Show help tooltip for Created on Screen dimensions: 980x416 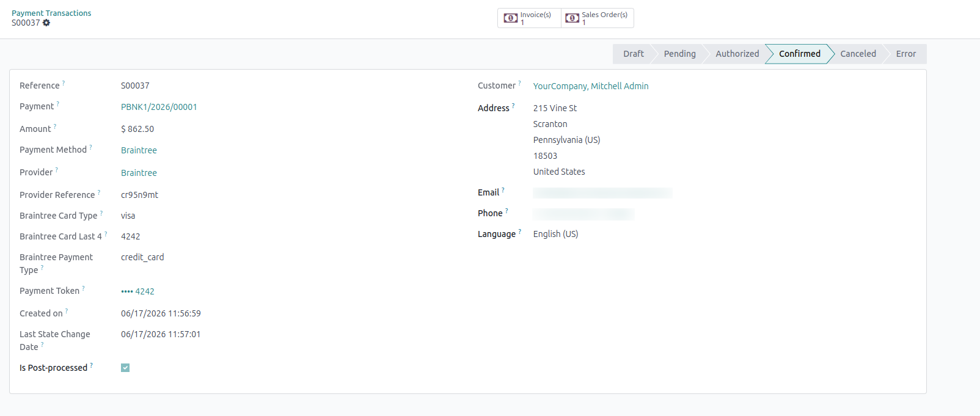coord(67,311)
